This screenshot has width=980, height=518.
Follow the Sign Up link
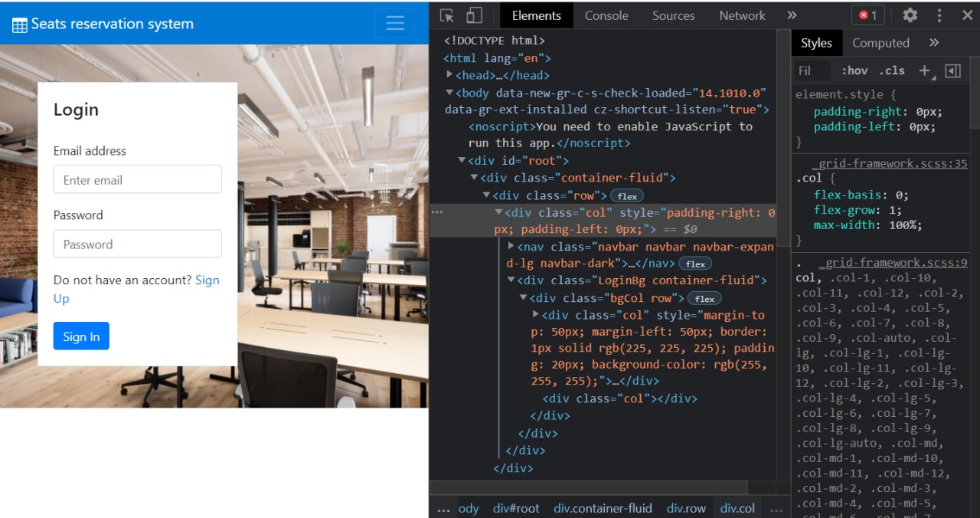(x=136, y=289)
